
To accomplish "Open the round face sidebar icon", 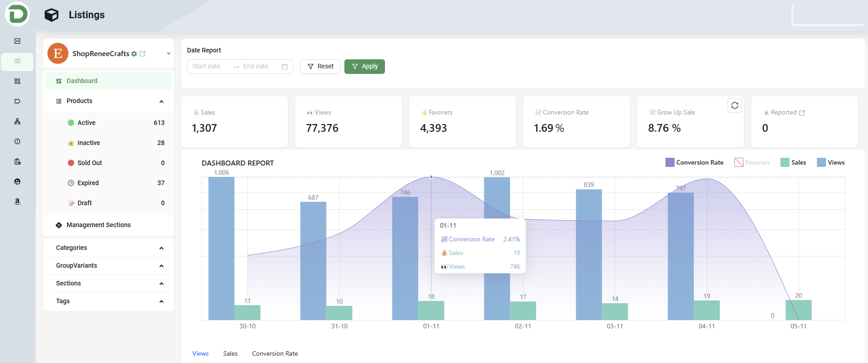I will click(x=17, y=181).
